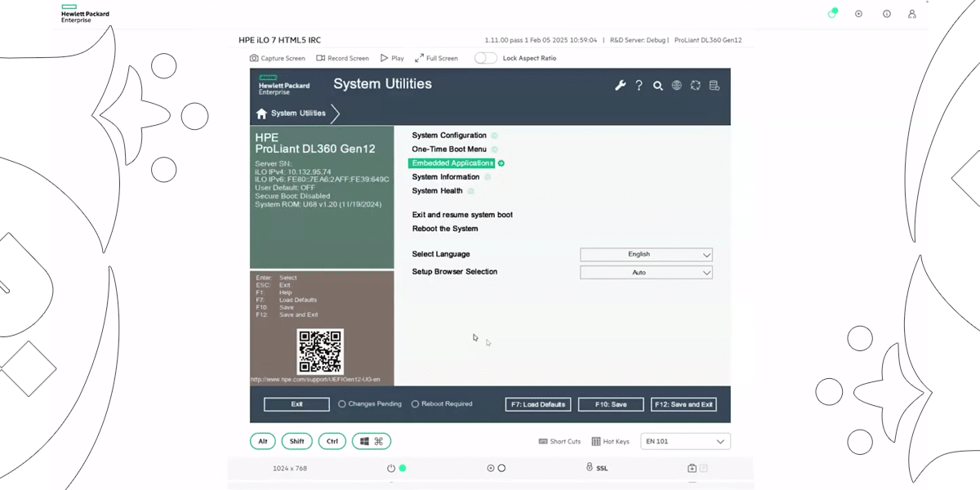Click the user account icon at top right
The width and height of the screenshot is (980, 490).
point(911,14)
